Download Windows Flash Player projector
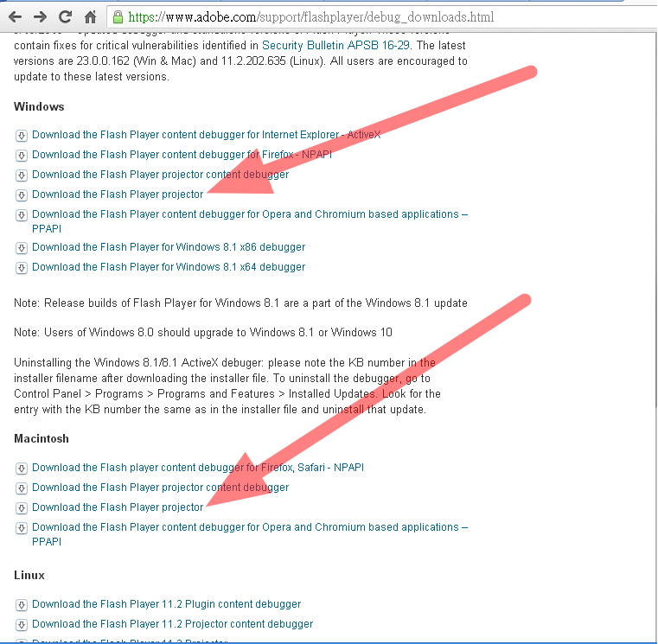 (x=118, y=194)
